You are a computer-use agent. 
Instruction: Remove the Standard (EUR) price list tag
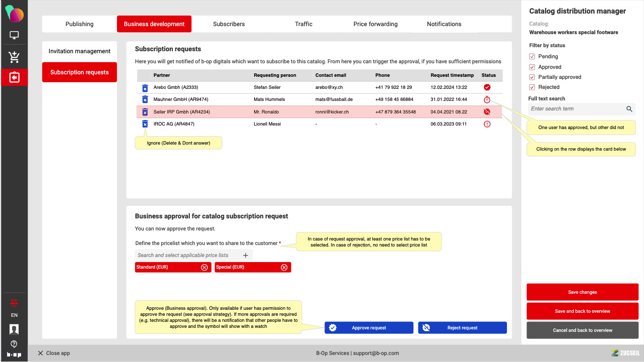click(204, 268)
